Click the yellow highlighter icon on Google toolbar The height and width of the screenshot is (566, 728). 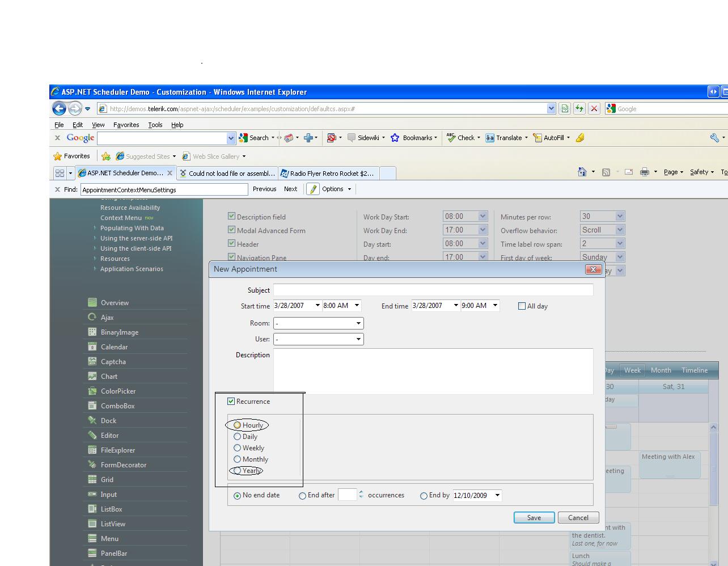click(x=580, y=138)
